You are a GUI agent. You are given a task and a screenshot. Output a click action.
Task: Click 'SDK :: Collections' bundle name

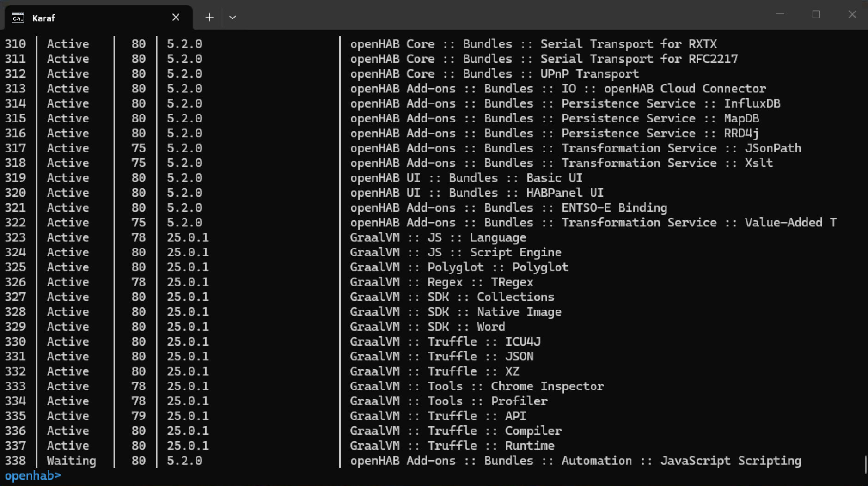491,297
